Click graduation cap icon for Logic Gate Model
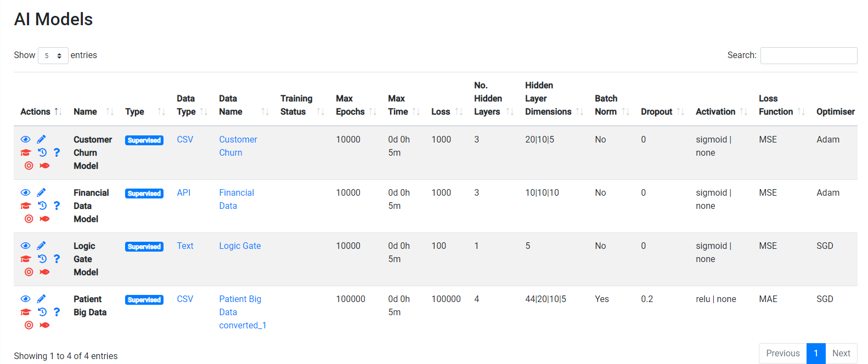The width and height of the screenshot is (868, 364). tap(26, 259)
